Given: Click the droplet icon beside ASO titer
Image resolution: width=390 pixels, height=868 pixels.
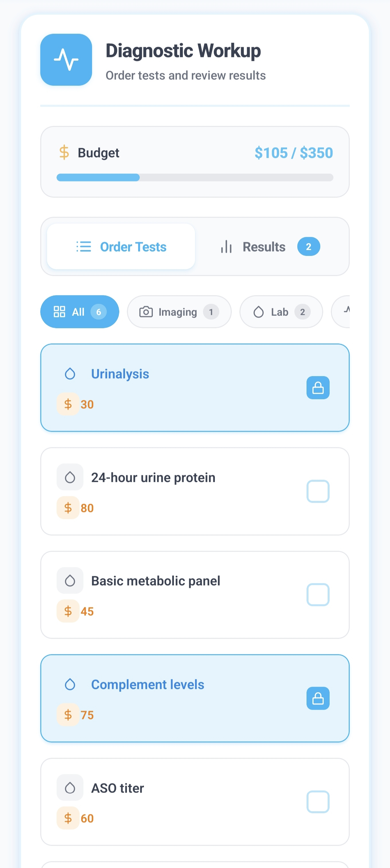Looking at the screenshot, I should click(70, 788).
